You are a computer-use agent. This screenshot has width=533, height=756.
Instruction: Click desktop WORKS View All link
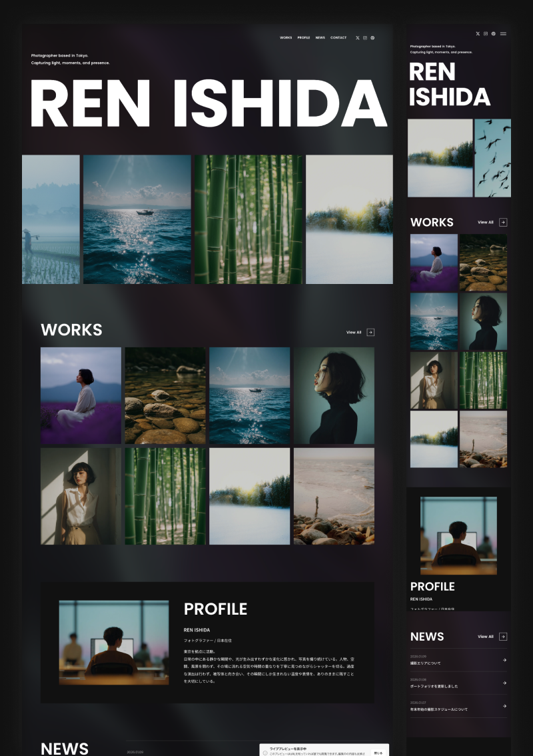(354, 332)
